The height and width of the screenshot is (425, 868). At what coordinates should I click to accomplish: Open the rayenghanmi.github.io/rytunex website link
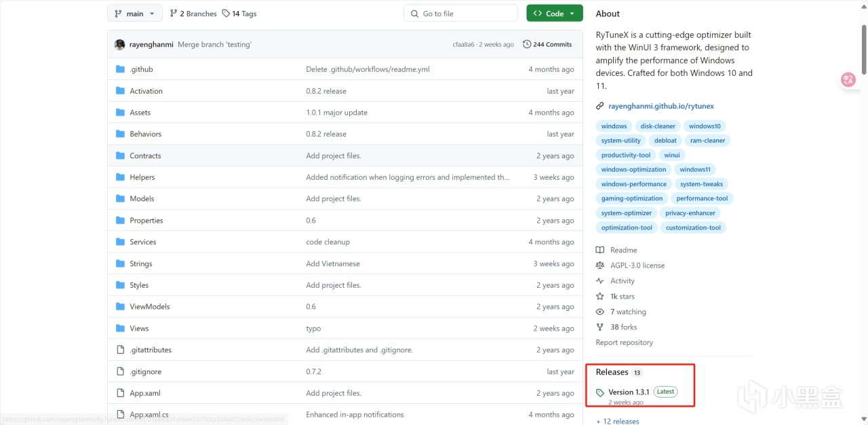pyautogui.click(x=661, y=106)
